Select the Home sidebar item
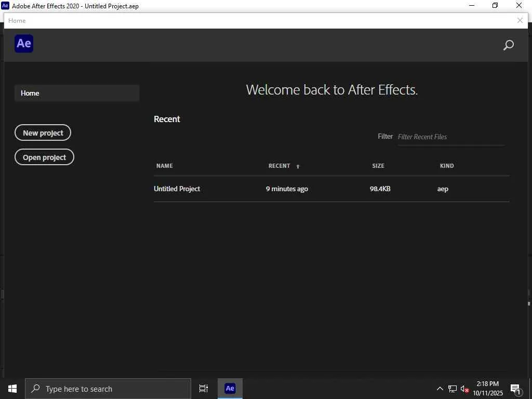This screenshot has width=532, height=399. click(x=77, y=93)
